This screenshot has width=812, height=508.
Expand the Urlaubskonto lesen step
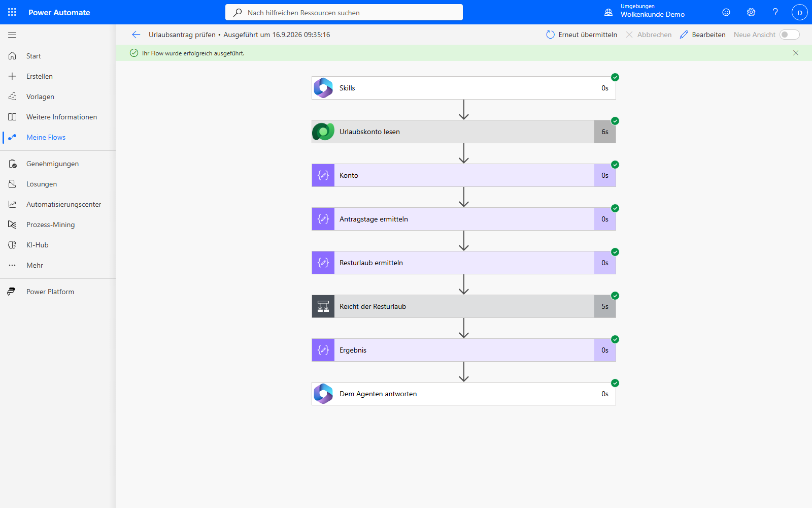(464, 132)
